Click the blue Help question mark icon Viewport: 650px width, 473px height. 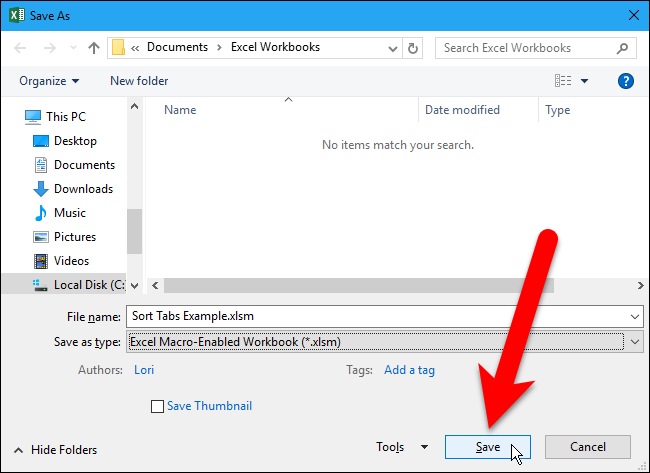point(626,81)
